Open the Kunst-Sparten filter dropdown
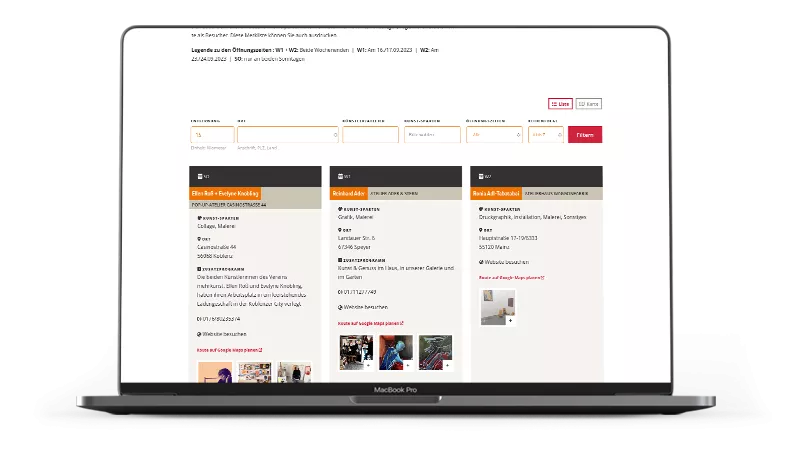 click(432, 135)
